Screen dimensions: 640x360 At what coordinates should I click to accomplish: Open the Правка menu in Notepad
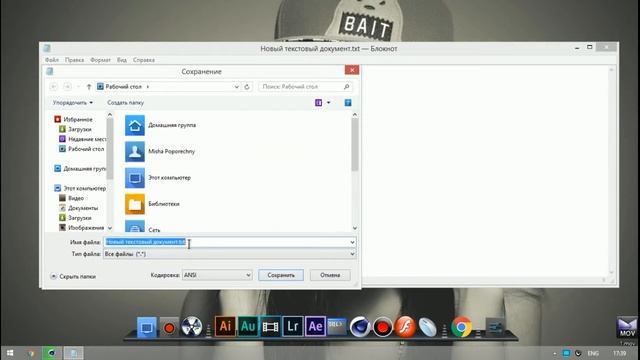pyautogui.click(x=74, y=60)
